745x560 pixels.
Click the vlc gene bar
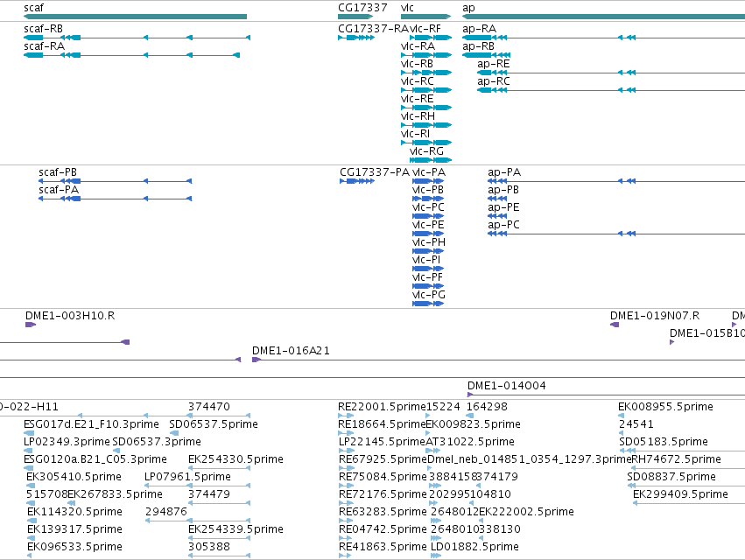[425, 17]
